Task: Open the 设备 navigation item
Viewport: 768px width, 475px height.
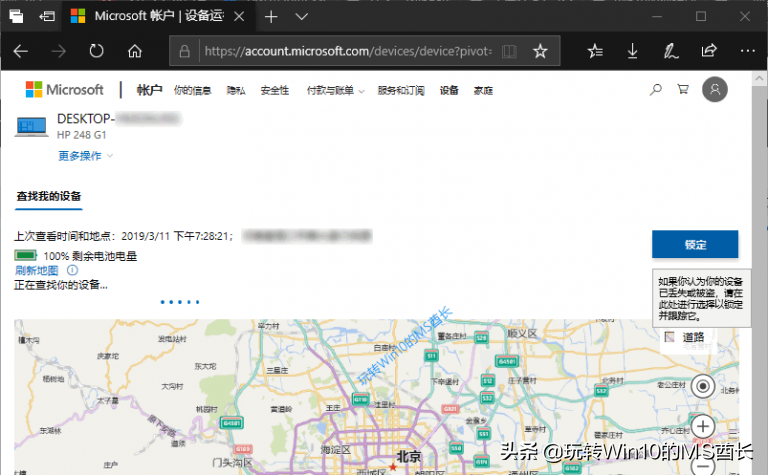Action: pyautogui.click(x=449, y=90)
